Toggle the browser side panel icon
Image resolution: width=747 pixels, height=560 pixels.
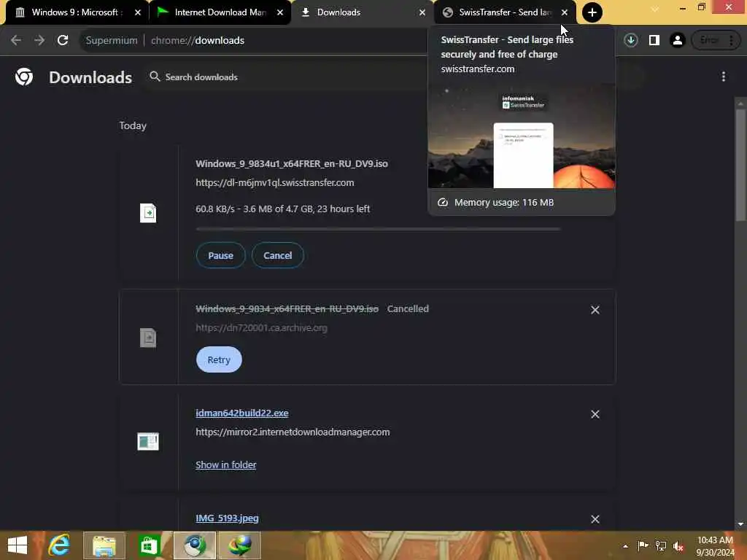(x=654, y=41)
